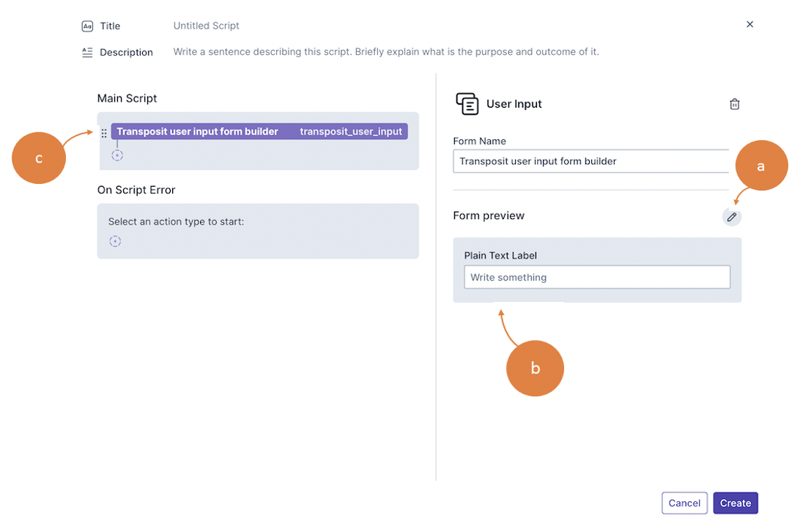Add a step with the Main Script plus circle

tap(117, 155)
